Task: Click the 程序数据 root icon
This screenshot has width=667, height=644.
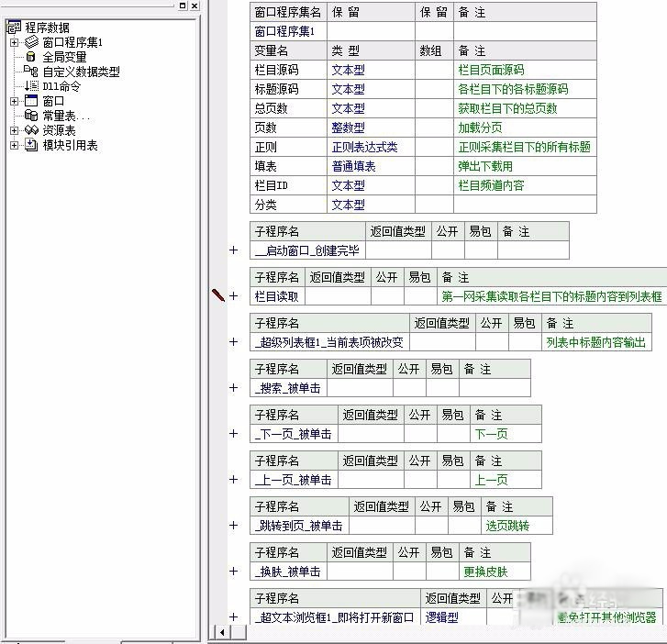Action: tap(14, 28)
